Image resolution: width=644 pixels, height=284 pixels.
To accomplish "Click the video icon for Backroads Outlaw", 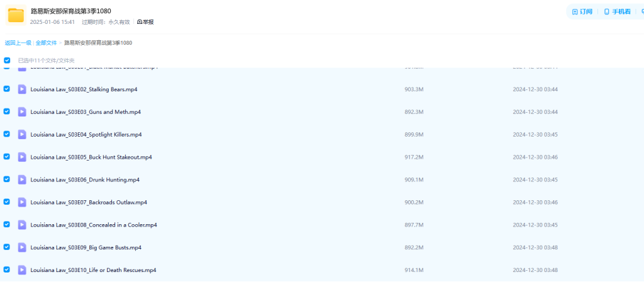I will tap(22, 202).
